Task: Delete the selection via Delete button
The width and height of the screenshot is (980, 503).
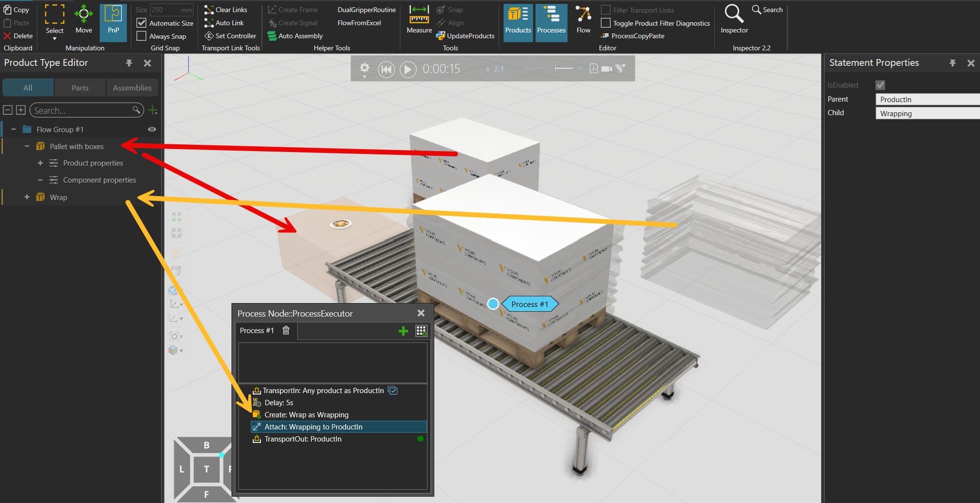Action: tap(18, 36)
